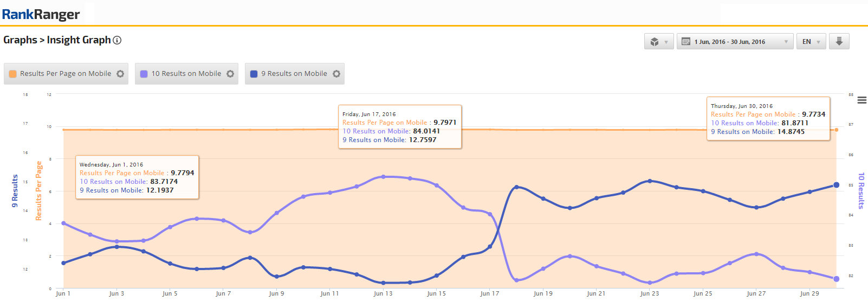The image size is (868, 301).
Task: Open settings gear for 10 Results on Mobile
Action: (230, 74)
